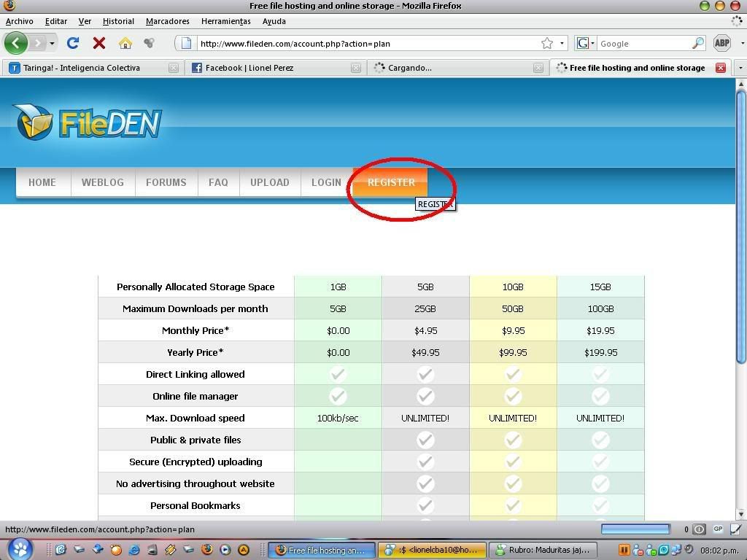The width and height of the screenshot is (747, 560).
Task: Open the FAQ navigation link
Action: (218, 182)
